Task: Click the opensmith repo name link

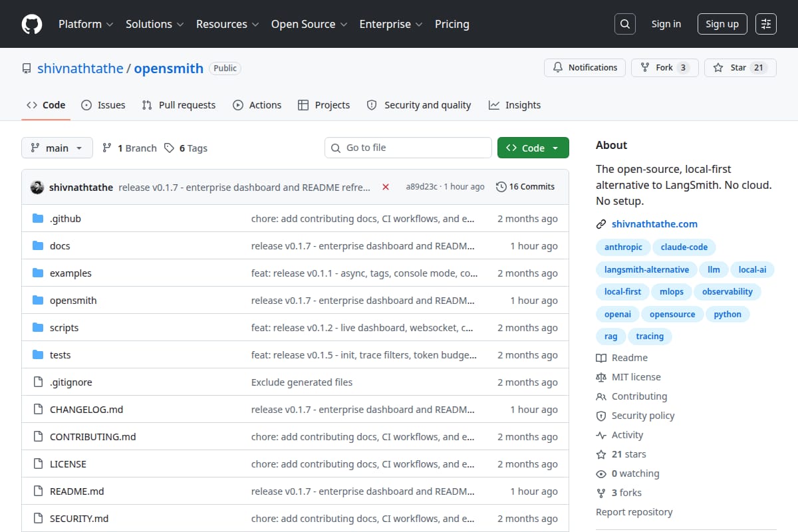Action: [x=169, y=68]
